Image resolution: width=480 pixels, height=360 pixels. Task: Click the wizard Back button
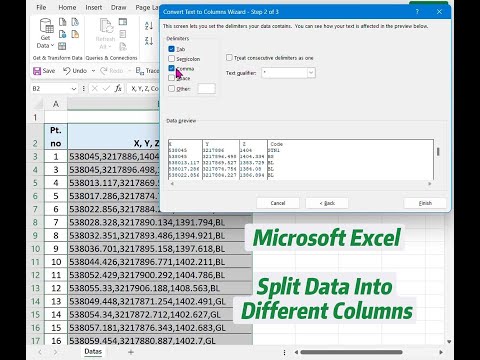(327, 203)
